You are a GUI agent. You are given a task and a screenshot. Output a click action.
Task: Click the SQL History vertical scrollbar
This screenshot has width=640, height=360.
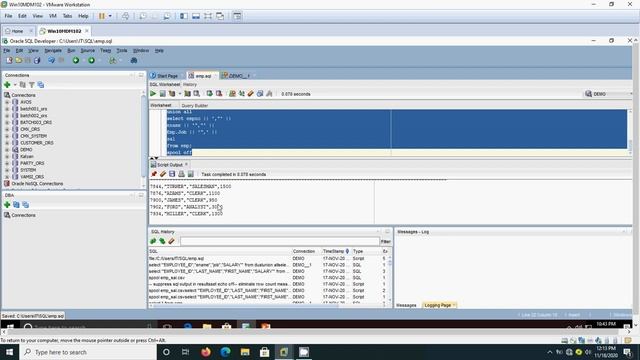(x=390, y=280)
